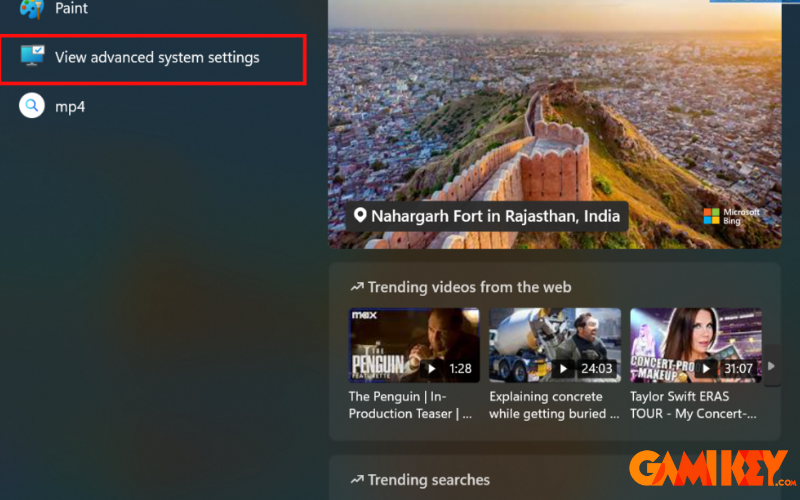800x500 pixels.
Task: Open View advanced system settings
Action: [157, 58]
